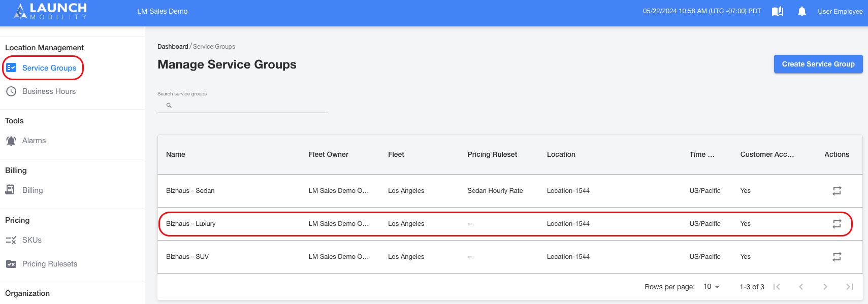868x304 pixels.
Task: Click the last page pagination arrow
Action: 850,287
